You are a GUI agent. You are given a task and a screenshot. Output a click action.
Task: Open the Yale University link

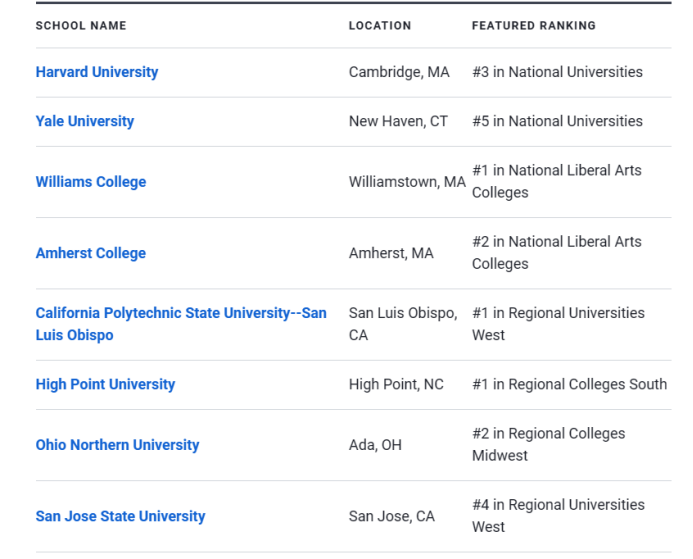point(85,121)
